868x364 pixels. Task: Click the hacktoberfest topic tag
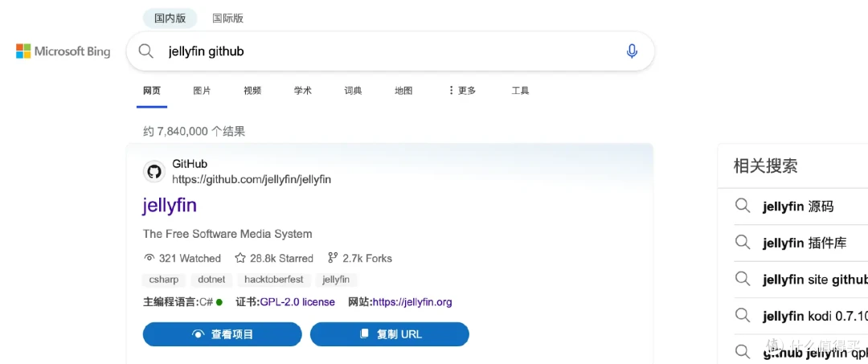pos(274,280)
